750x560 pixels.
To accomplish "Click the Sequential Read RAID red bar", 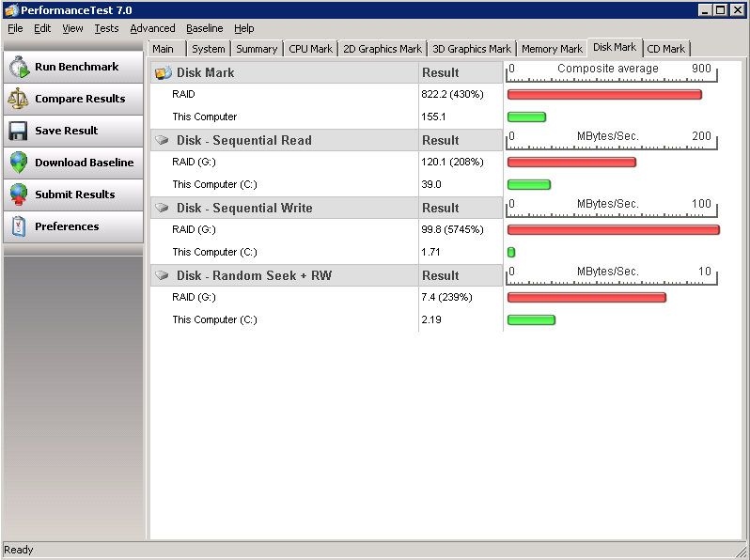I will click(x=571, y=163).
